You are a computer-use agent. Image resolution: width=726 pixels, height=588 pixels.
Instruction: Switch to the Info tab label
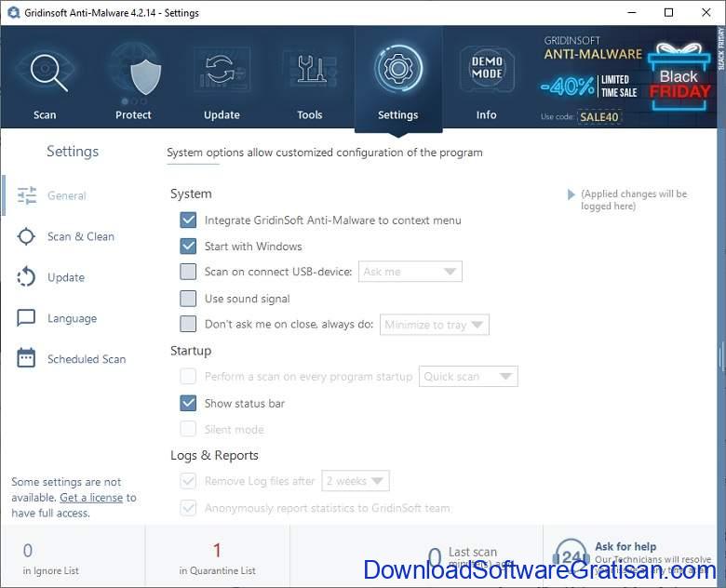coord(486,114)
